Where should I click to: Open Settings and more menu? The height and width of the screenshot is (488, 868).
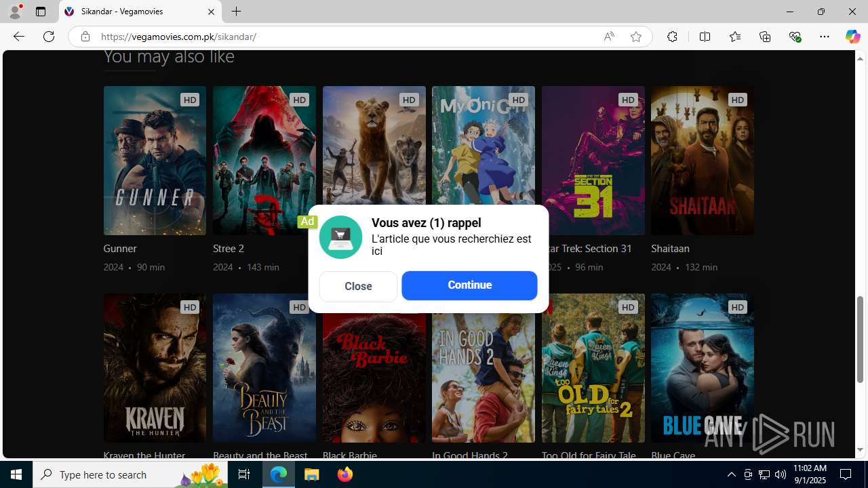825,37
